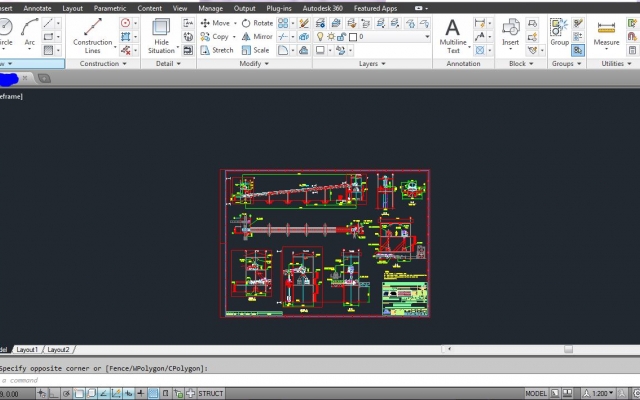Select the Trim tool icon

(x=282, y=37)
